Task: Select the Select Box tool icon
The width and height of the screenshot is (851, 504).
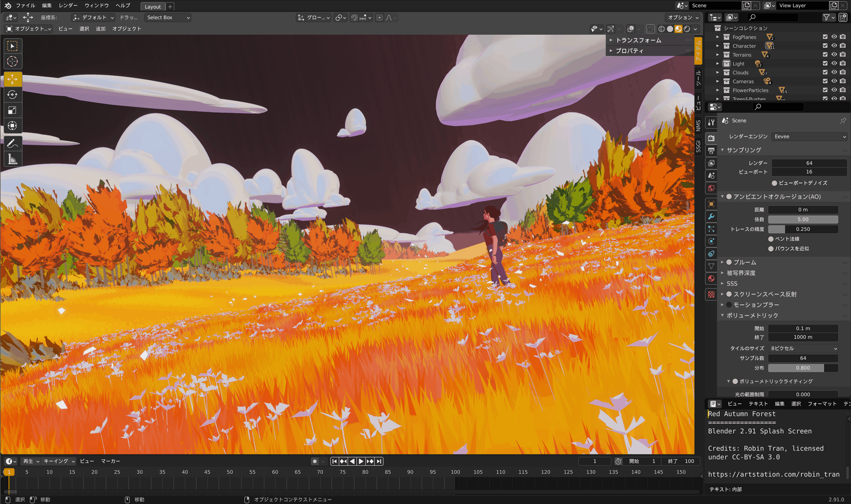Action: tap(12, 46)
